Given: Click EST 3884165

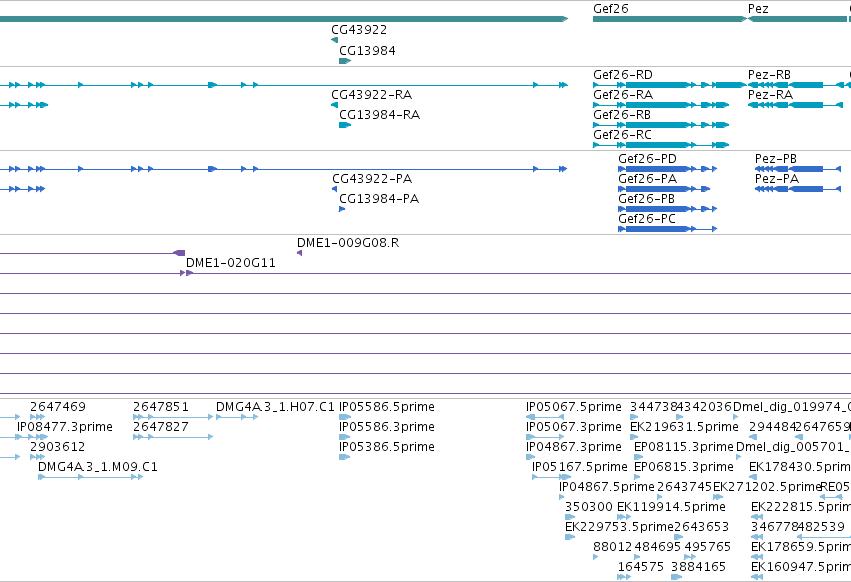Looking at the screenshot, I should coord(676,578).
